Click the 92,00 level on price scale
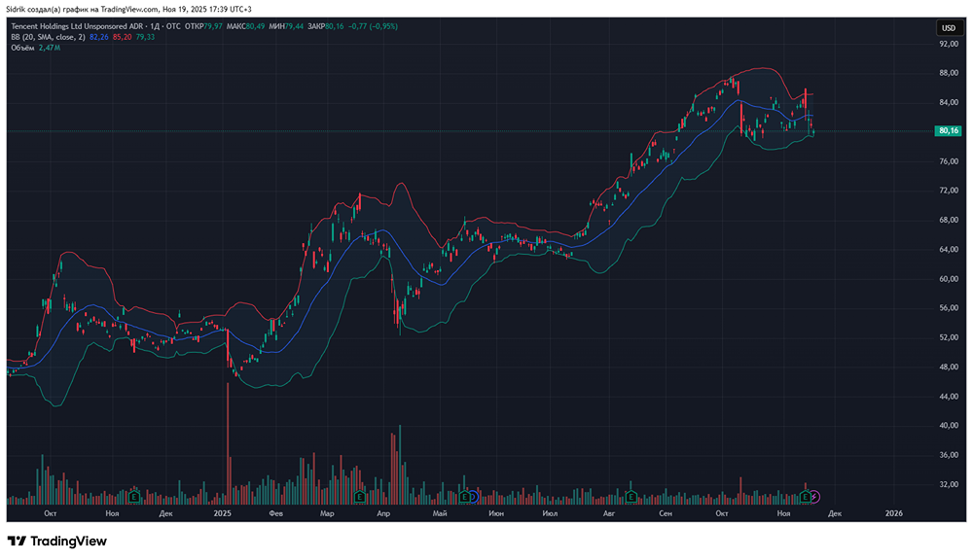 948,44
